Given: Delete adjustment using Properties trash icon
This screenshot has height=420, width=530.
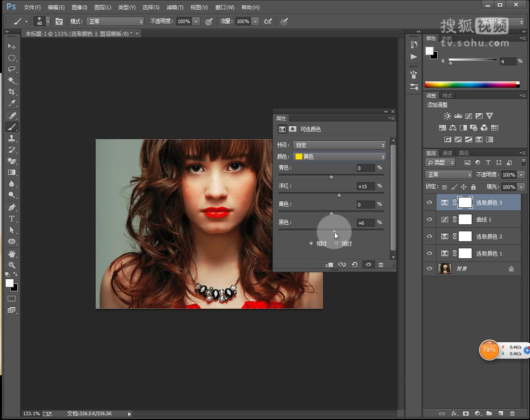Looking at the screenshot, I should click(x=381, y=264).
